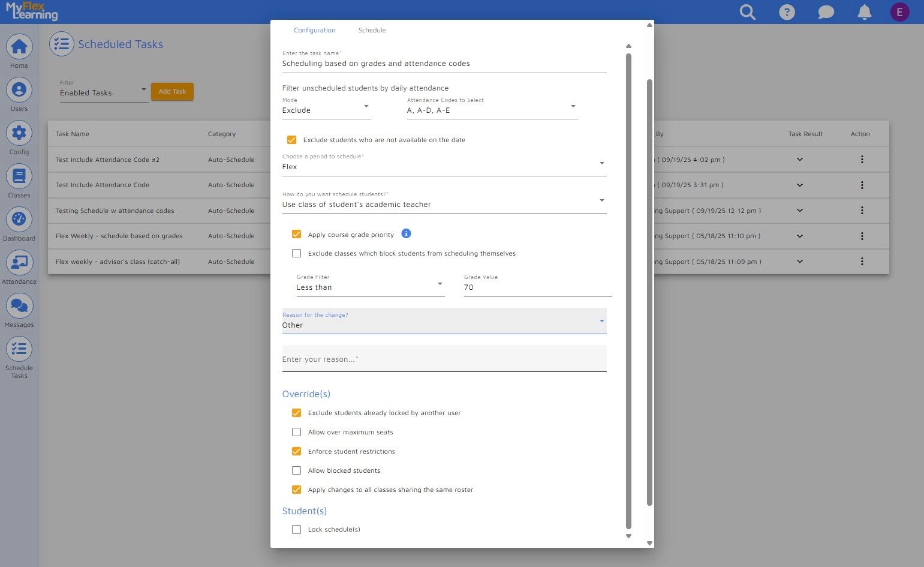Show notifications with the bell icon
The image size is (924, 567).
[x=865, y=12]
